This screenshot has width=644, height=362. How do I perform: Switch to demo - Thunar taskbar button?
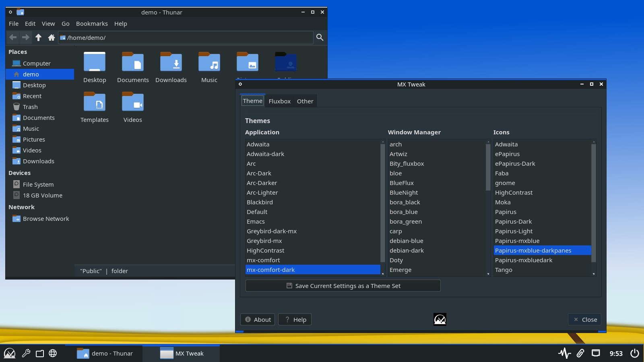coord(105,353)
